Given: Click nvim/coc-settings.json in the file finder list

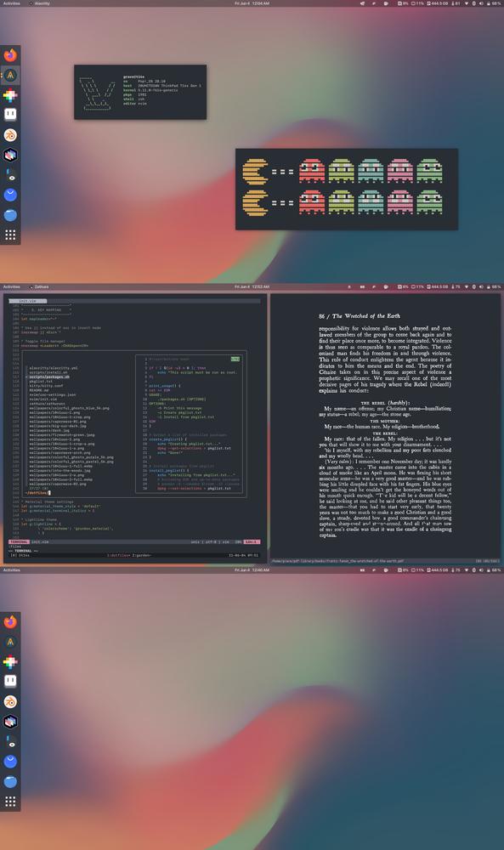Looking at the screenshot, I should tap(53, 394).
